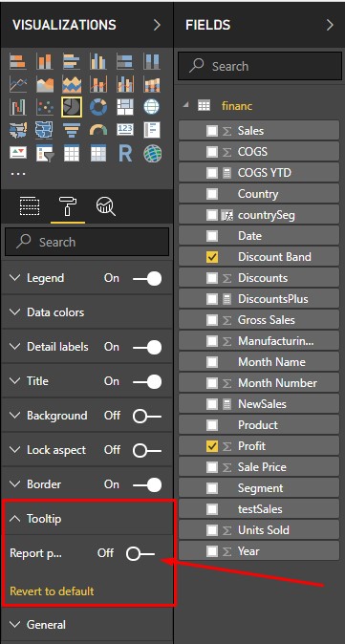Viewport: 345px width, 644px height.
Task: Pick the 100% stacked bar chart
Action: pyautogui.click(x=125, y=61)
